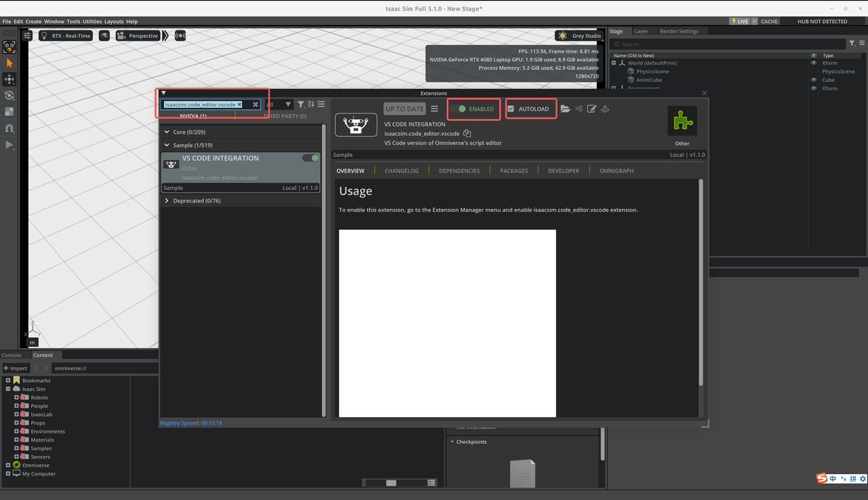Copy extension ID isaacsim.code_editor.vscode icon
Image resolution: width=868 pixels, height=500 pixels.
467,134
